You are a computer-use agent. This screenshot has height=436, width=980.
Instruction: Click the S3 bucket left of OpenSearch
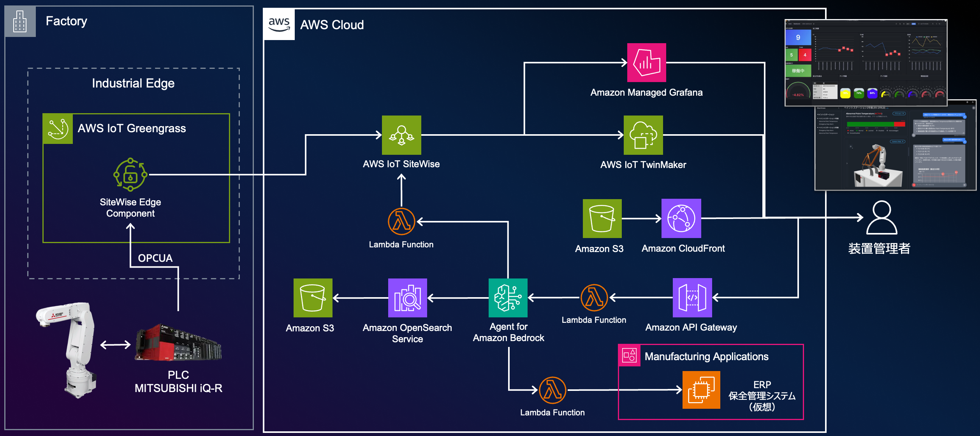click(313, 298)
